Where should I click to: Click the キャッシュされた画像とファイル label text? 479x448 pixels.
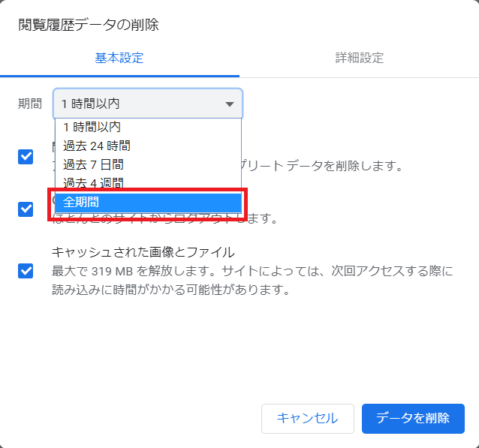point(143,252)
